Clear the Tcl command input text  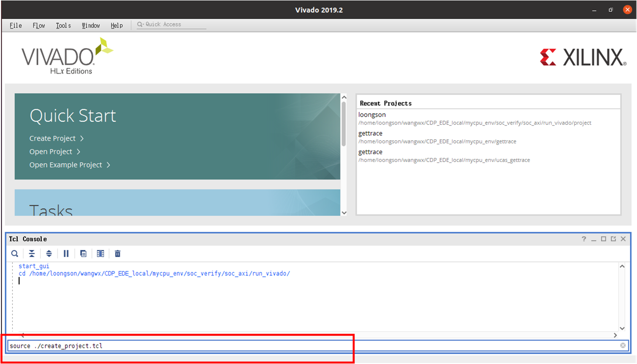coord(623,346)
